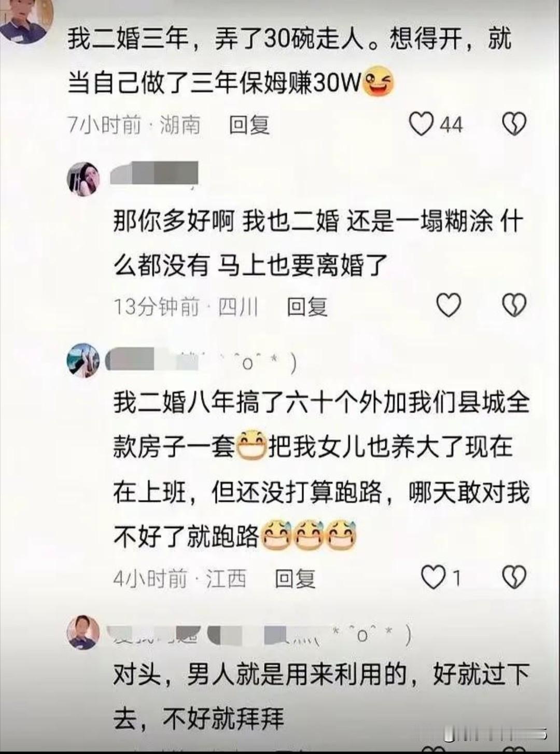Viewport: 560px width, 754px height.
Task: Like the Sichuan reply posted 13 minutes ago
Action: point(449,305)
